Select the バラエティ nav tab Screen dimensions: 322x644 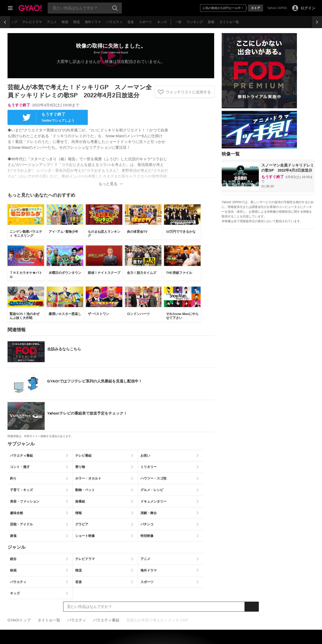click(x=114, y=22)
